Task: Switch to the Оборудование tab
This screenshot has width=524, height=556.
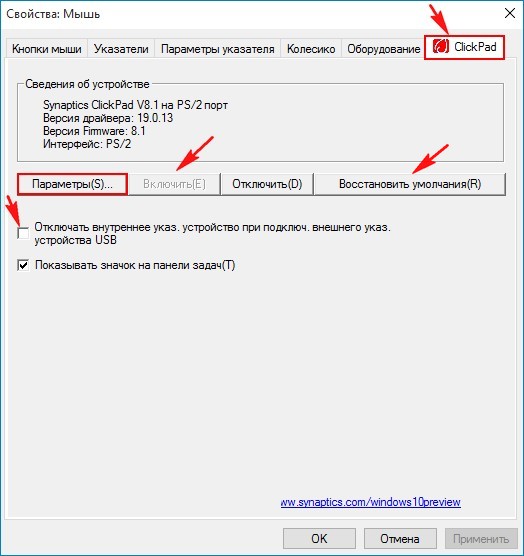Action: point(383,49)
